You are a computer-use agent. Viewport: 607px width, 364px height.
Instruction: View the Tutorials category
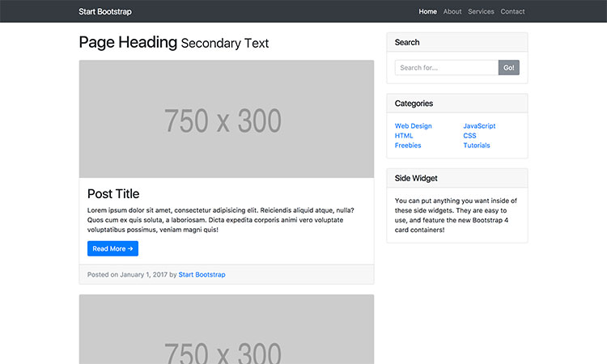tap(477, 146)
